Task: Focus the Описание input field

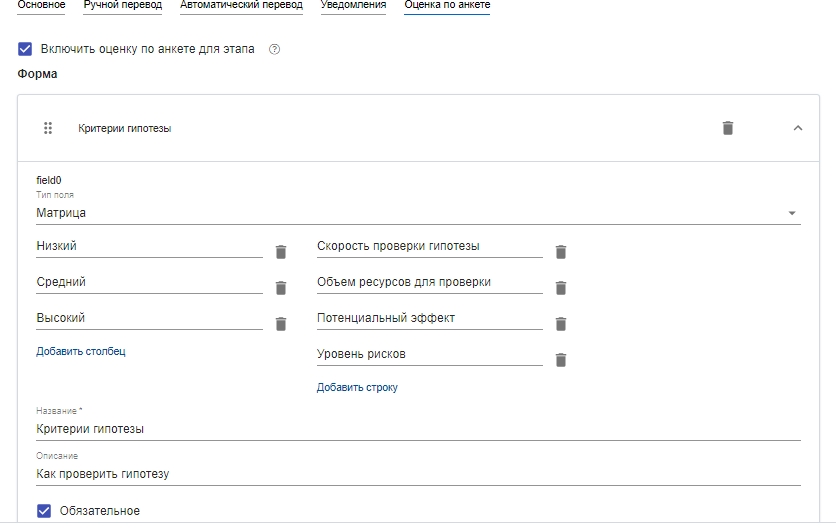Action: pyautogui.click(x=419, y=473)
